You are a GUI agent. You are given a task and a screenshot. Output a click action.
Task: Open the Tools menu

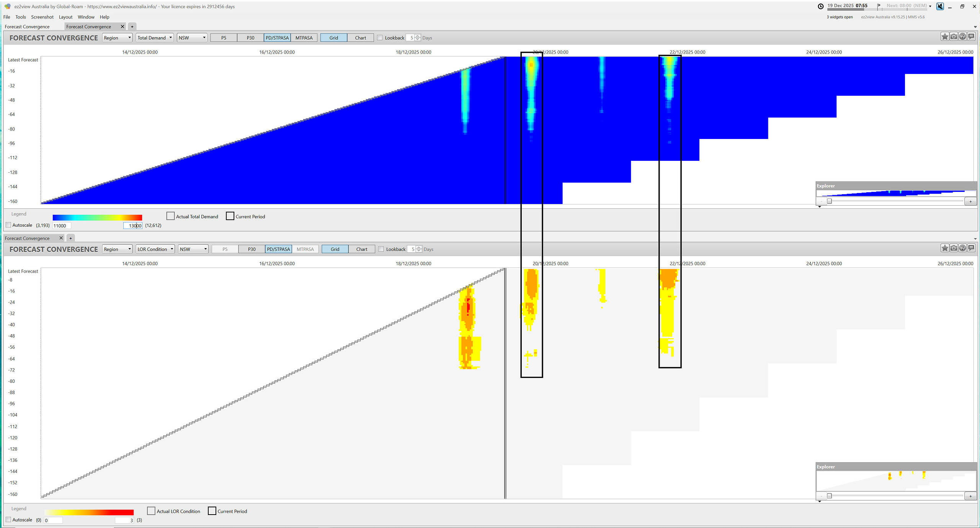point(20,17)
